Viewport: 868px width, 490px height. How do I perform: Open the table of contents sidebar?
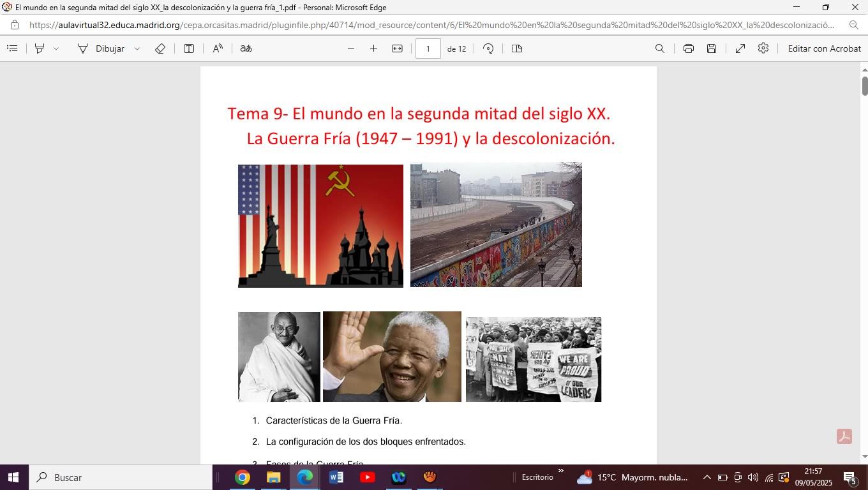click(x=12, y=48)
